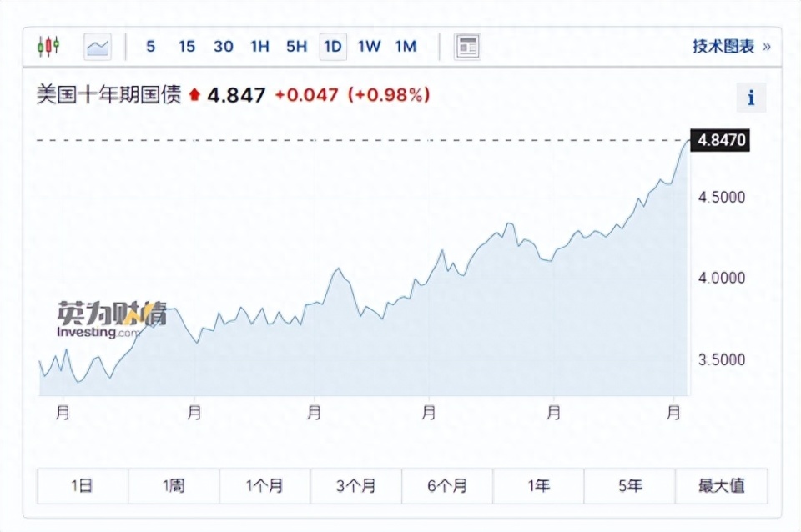The height and width of the screenshot is (532, 801).
Task: Display the 5年 range
Action: pyautogui.click(x=630, y=486)
